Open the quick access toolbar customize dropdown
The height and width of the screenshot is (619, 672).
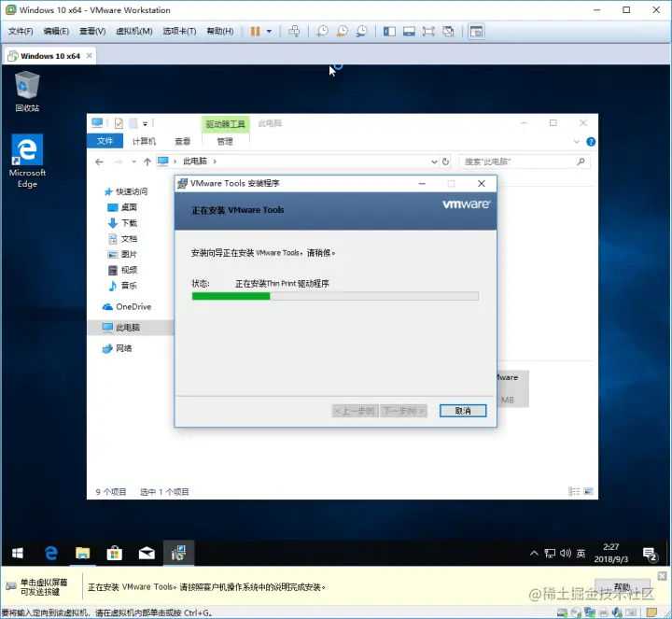[x=146, y=124]
